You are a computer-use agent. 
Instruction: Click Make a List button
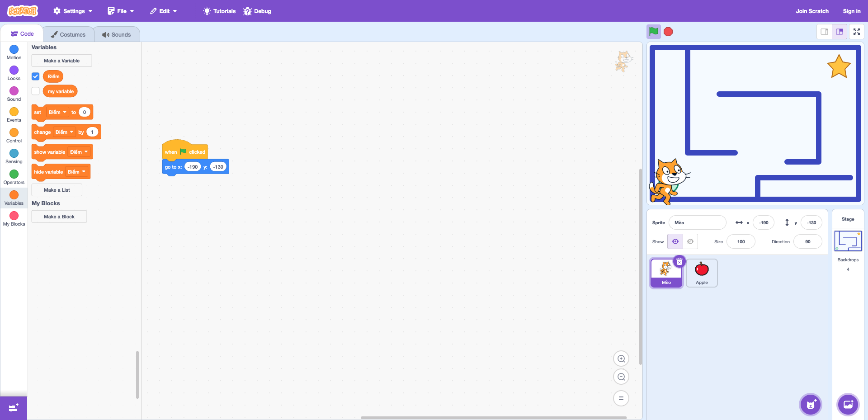tap(57, 190)
